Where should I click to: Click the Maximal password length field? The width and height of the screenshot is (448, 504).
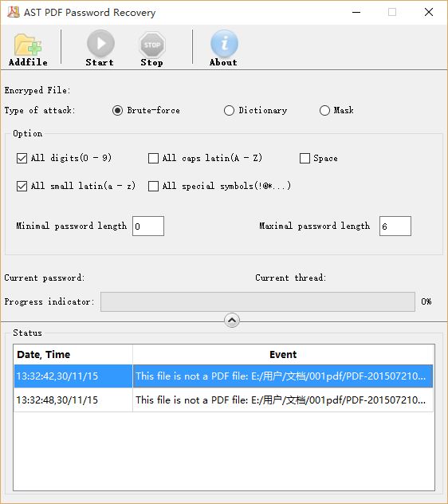pyautogui.click(x=395, y=226)
